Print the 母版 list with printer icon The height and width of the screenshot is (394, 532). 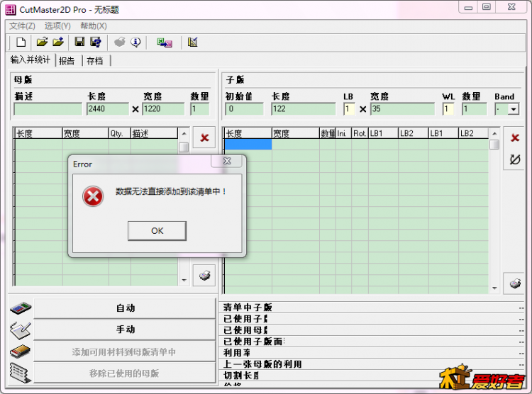(204, 276)
